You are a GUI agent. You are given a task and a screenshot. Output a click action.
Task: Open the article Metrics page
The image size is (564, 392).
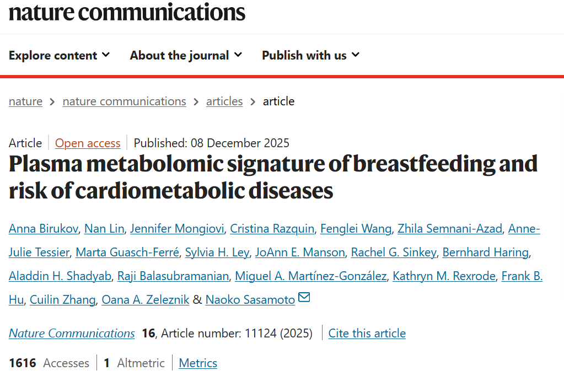coord(198,363)
